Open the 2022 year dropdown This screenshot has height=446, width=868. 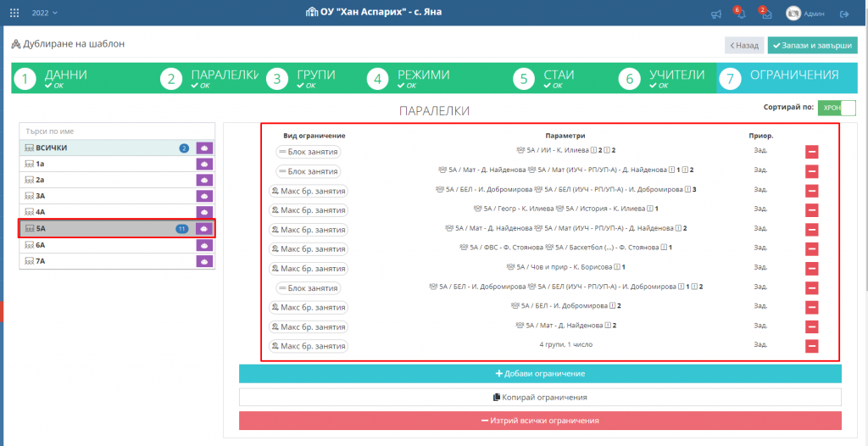click(44, 14)
